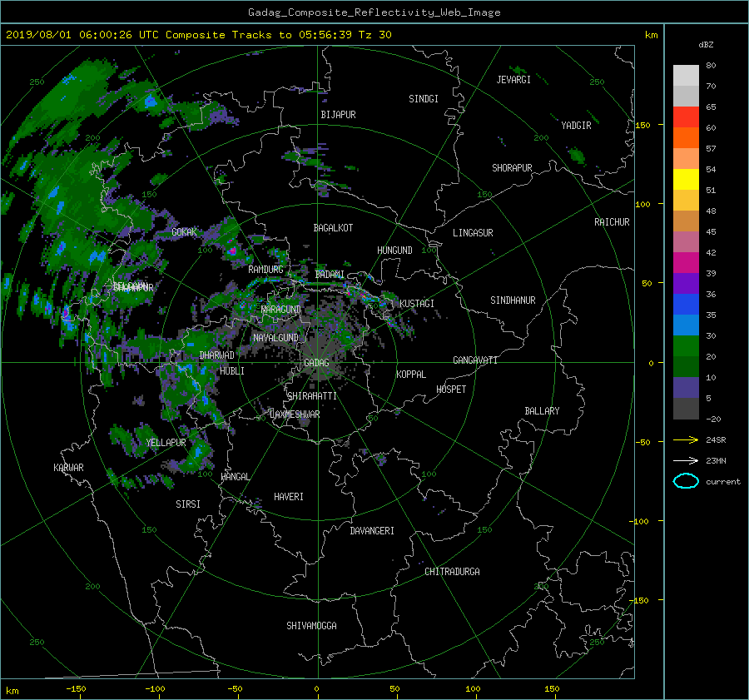
Task: Click the 2019/08/01 06:00:26 UTC timestamp
Action: [x=82, y=35]
